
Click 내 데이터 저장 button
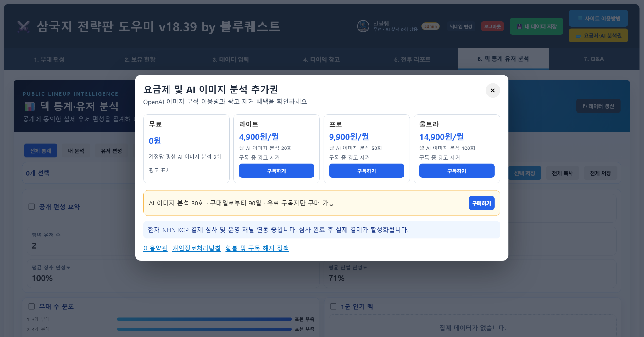point(536,26)
